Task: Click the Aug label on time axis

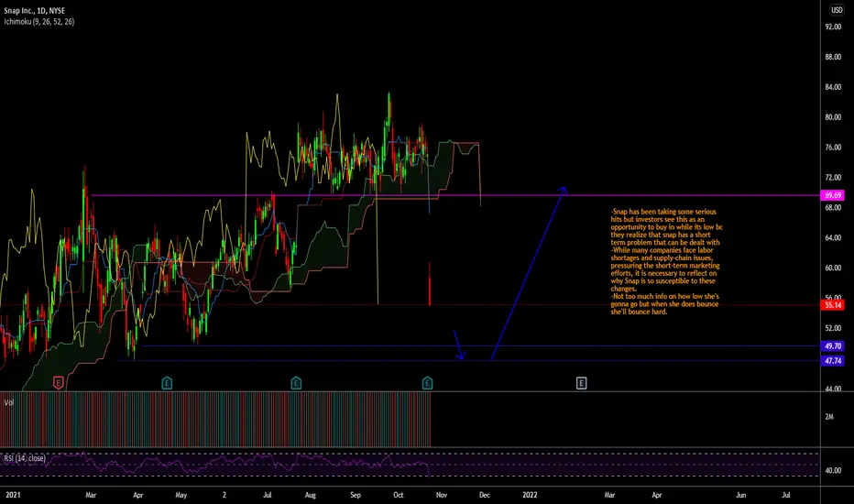Action: pos(310,495)
